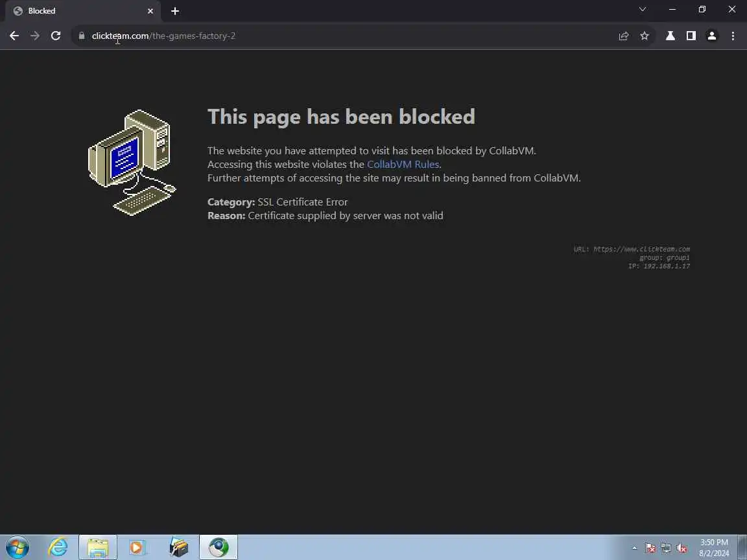The width and height of the screenshot is (747, 560).
Task: Switch to the browser taskbar button
Action: 218,547
